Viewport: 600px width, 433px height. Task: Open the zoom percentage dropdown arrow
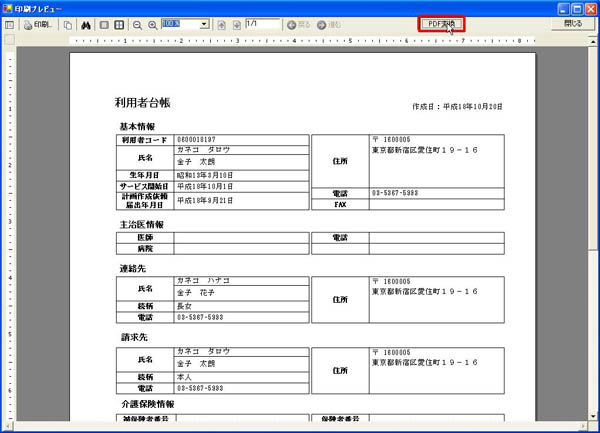coord(204,24)
